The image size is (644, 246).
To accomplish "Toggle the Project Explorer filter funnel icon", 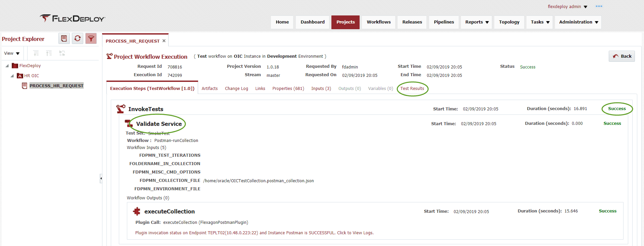I will 91,39.
